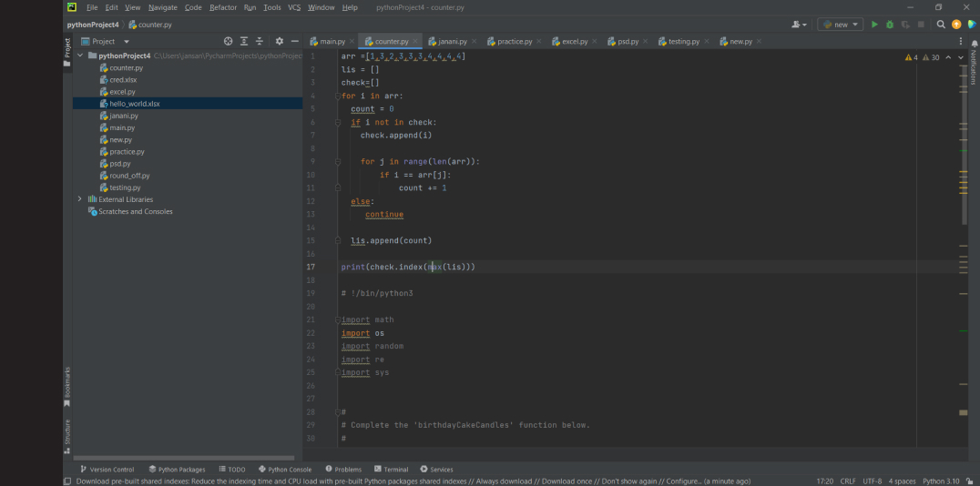Open the Problems tool window
Screen dimensions: 980x486
pos(343,469)
